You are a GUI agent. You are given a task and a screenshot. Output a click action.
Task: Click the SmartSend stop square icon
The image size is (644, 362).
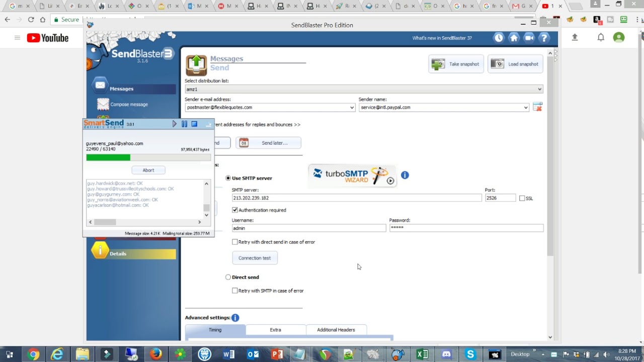pos(194,124)
